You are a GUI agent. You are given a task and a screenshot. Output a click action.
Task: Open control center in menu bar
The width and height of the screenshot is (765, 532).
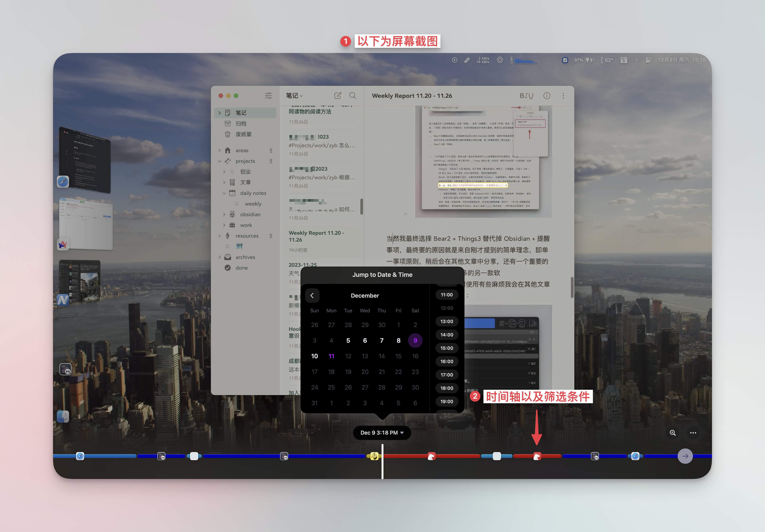648,60
